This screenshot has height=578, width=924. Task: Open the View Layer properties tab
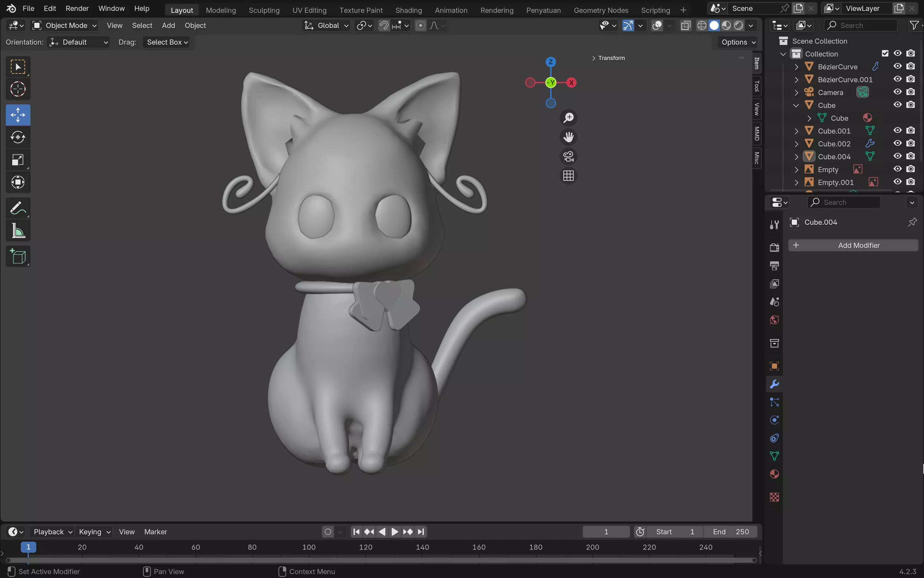[x=774, y=284]
